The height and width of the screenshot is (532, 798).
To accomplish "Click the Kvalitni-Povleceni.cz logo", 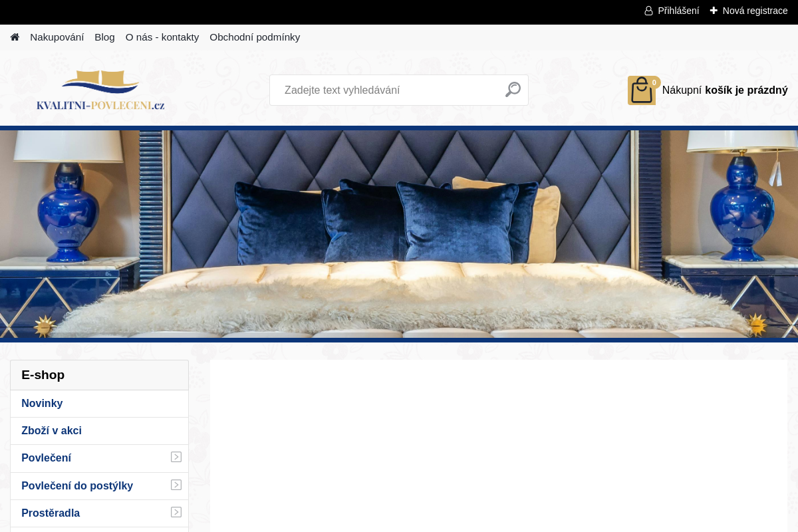I will point(100,90).
